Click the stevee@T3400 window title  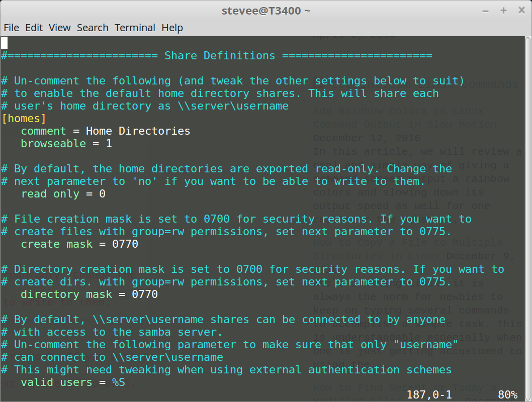(266, 11)
